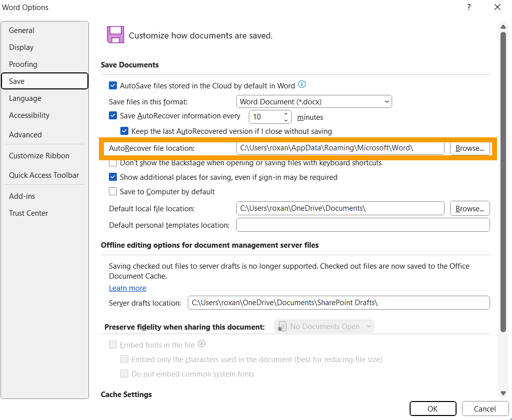Decrease AutoRecover minutes with the down arrow
The width and height of the screenshot is (512, 420).
point(286,120)
